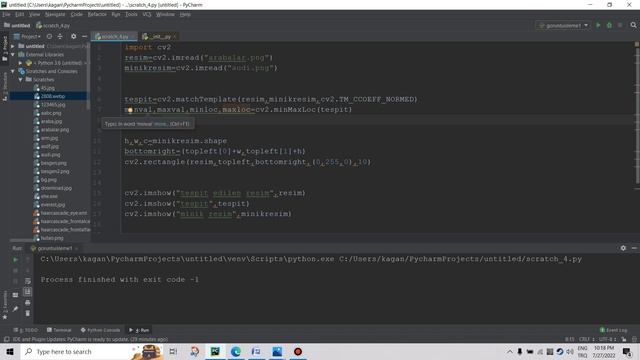This screenshot has width=640, height=360.
Task: Open PyCharm from the Windows taskbar
Action: tap(215, 351)
